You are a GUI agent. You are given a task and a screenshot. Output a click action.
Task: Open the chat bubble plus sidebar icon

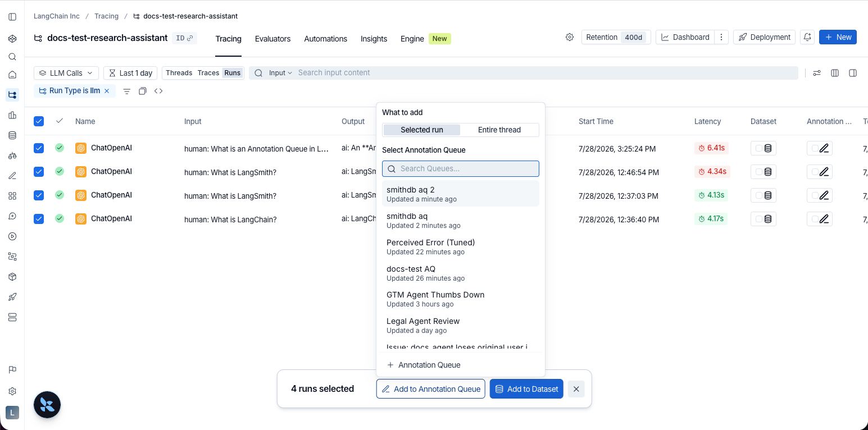tap(12, 216)
